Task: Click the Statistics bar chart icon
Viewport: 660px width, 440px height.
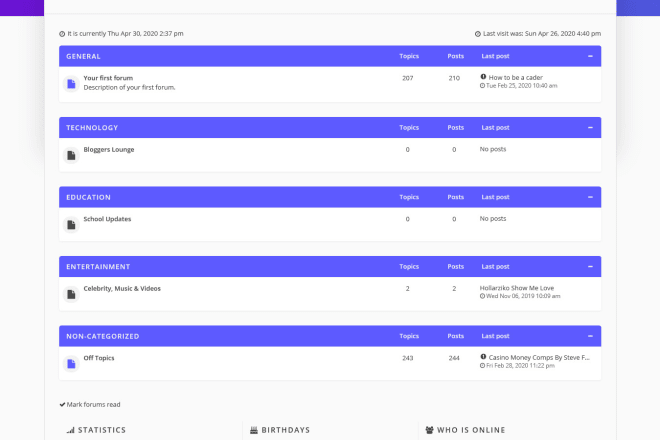Action: [70, 430]
